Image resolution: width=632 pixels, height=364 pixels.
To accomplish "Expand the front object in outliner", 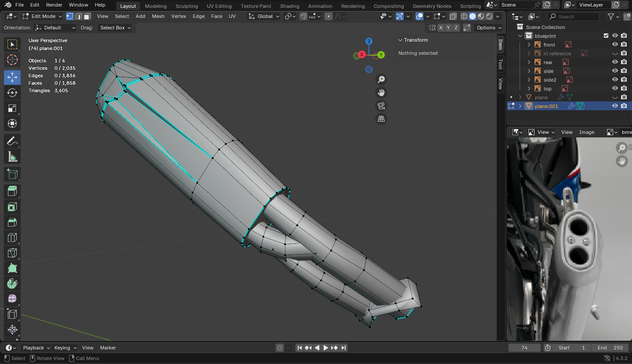I will (x=529, y=45).
